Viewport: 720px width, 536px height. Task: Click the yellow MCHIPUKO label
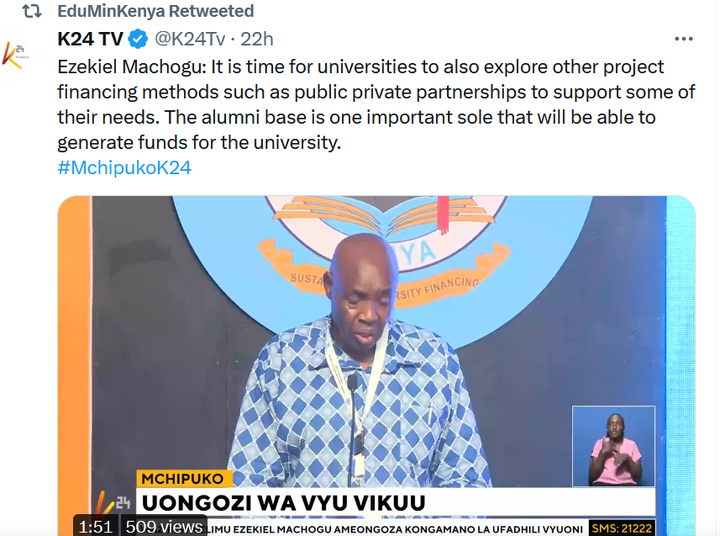click(x=183, y=479)
